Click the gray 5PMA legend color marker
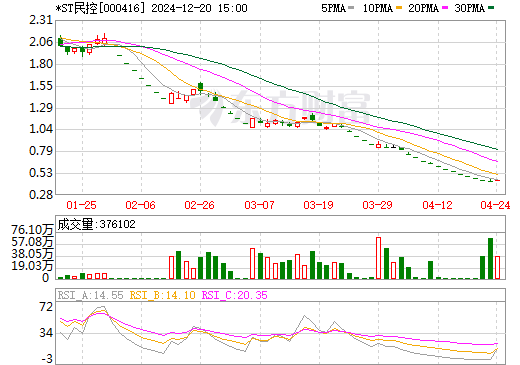Screen dimensions: 520x365 pos(351,8)
